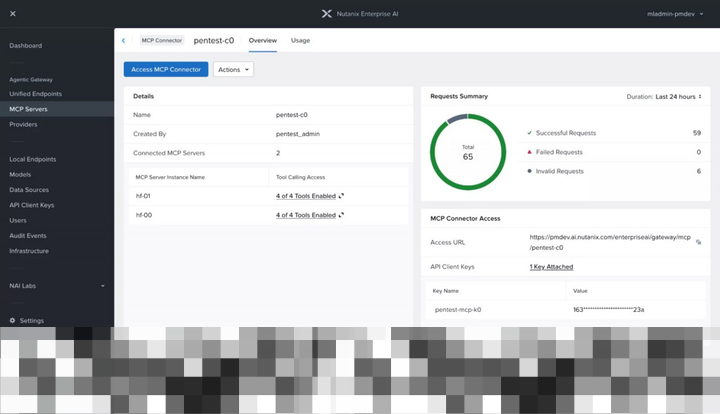Open the 1 Key Attached link
Viewport: 720px width, 414px height.
(x=551, y=267)
